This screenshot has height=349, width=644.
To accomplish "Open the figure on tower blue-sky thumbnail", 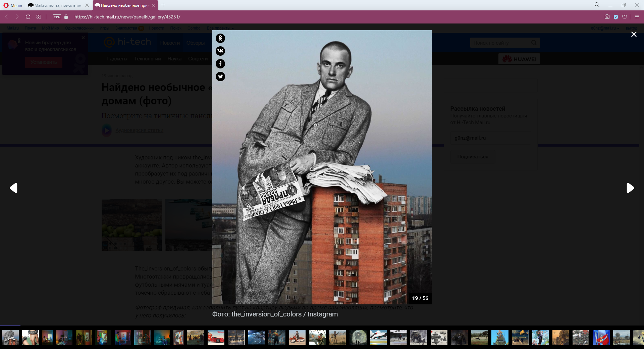I will 500,337.
